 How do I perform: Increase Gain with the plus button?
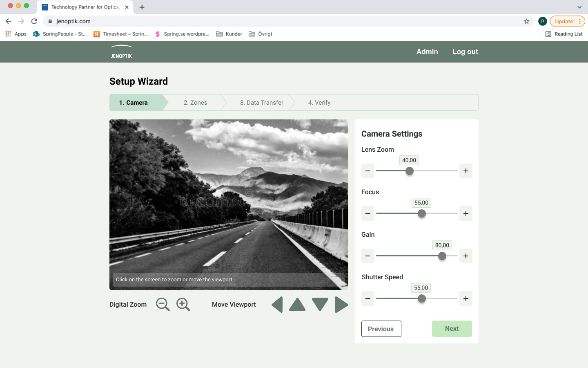tap(466, 256)
